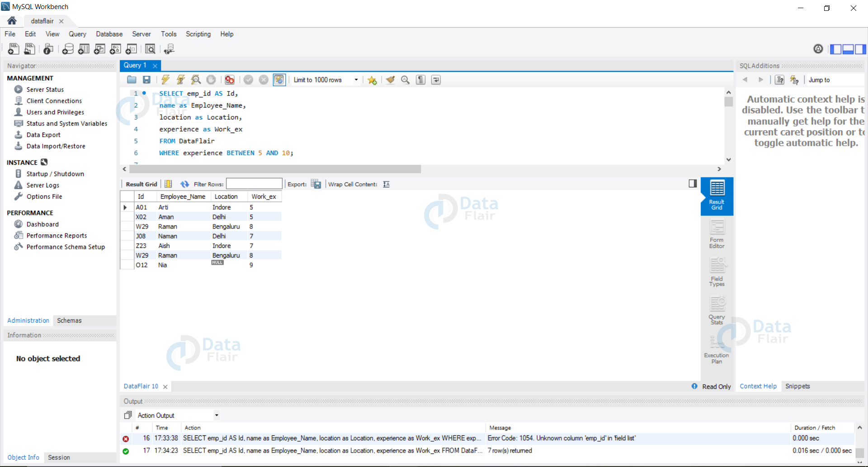Image resolution: width=868 pixels, height=467 pixels.
Task: Click the editor horizontal scrollbar
Action: click(275, 169)
